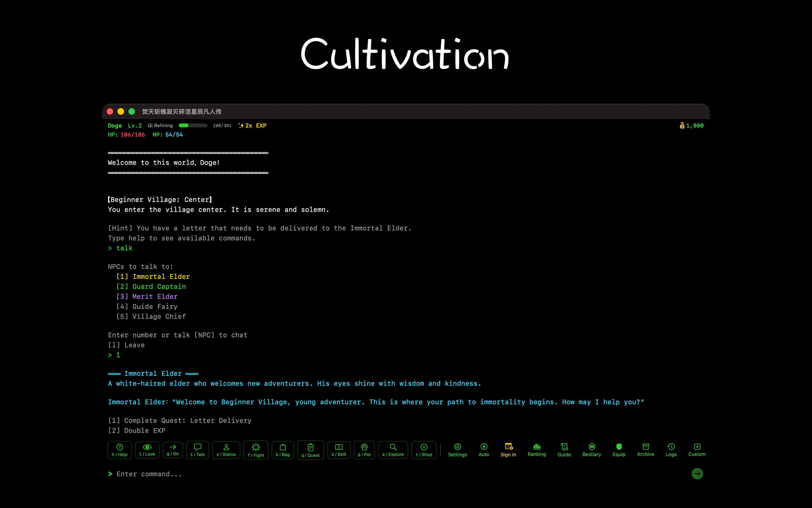Open the p / Pet paw button
This screenshot has width=812, height=508.
tap(364, 450)
